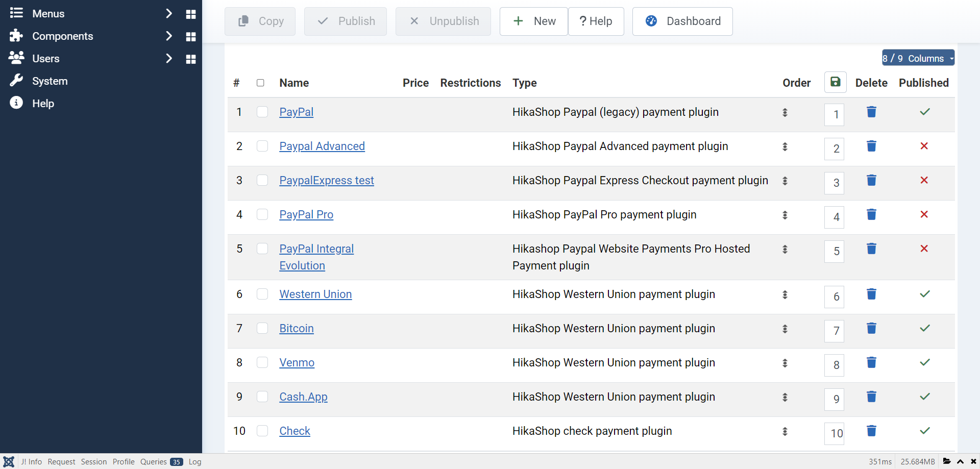Open the Users dashboard grid icon

191,59
